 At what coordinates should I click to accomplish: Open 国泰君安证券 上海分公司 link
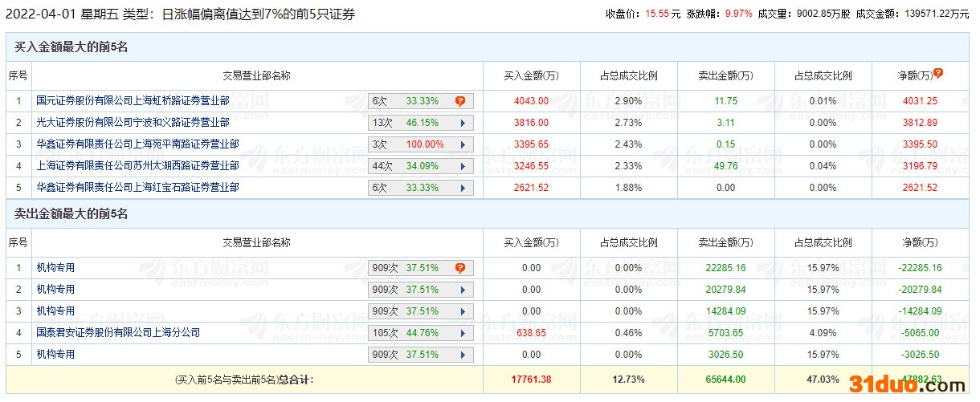[118, 332]
